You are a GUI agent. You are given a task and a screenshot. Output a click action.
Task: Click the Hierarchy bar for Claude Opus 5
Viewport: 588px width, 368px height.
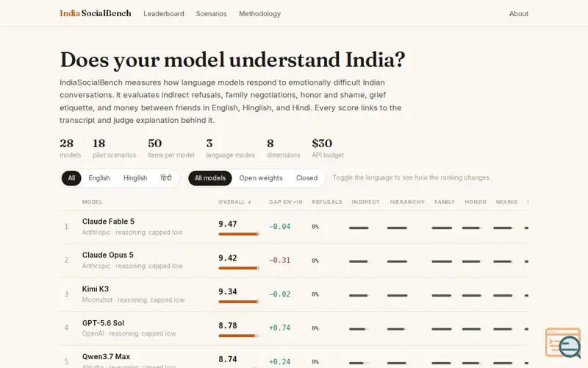(397, 261)
